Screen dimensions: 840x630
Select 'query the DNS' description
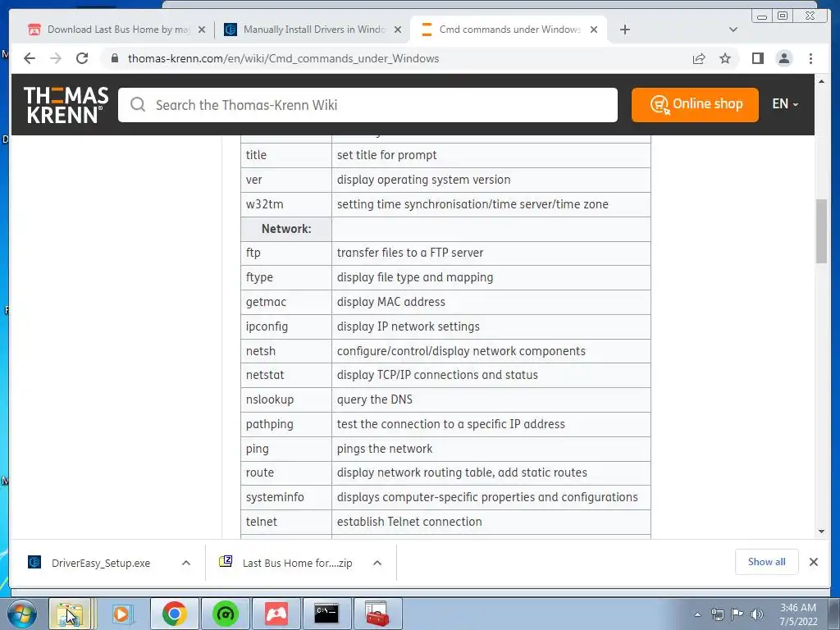pyautogui.click(x=374, y=399)
